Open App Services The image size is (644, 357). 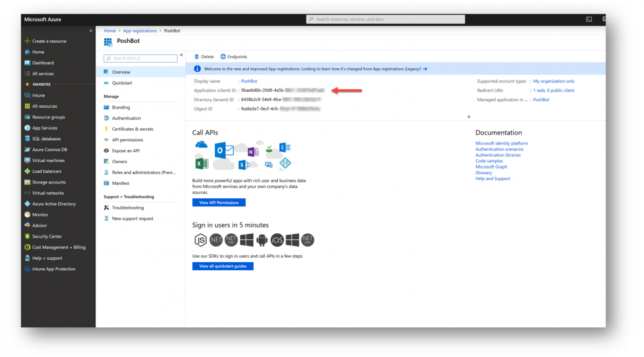click(x=44, y=128)
